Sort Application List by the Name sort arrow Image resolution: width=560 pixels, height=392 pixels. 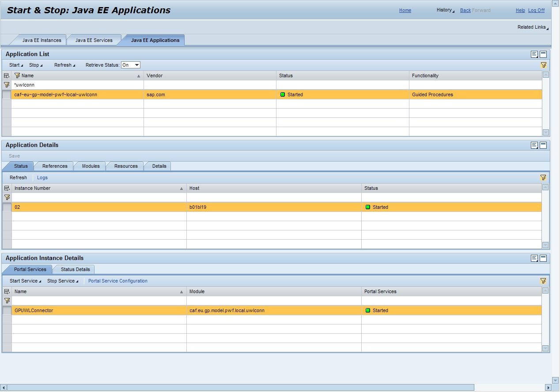[139, 76]
